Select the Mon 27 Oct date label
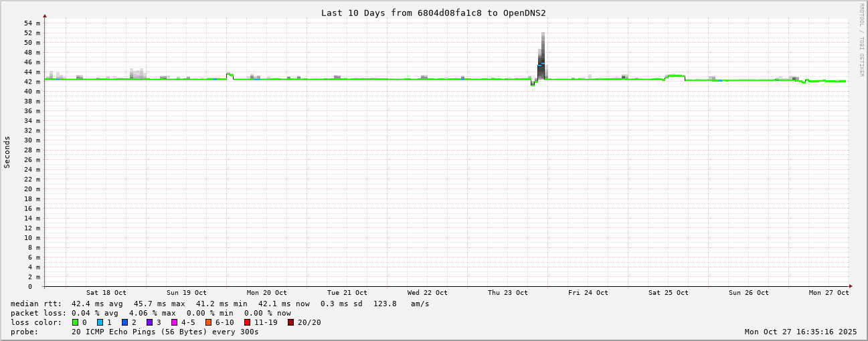The height and width of the screenshot is (341, 868). (829, 293)
